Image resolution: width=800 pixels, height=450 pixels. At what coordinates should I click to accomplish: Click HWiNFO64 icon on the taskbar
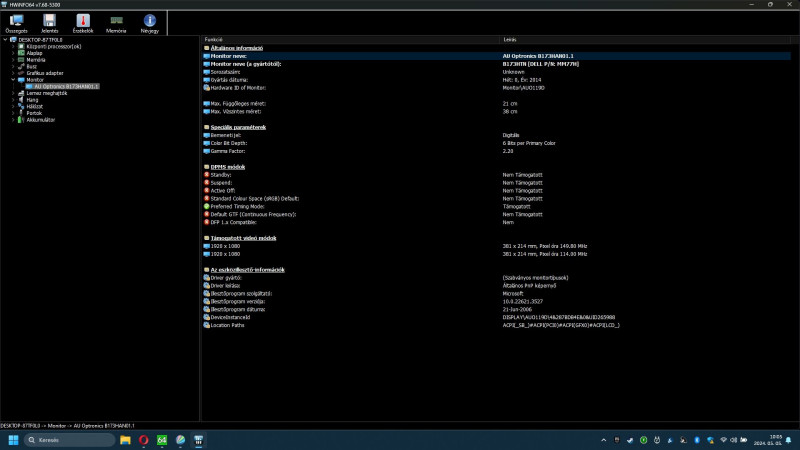pos(198,440)
